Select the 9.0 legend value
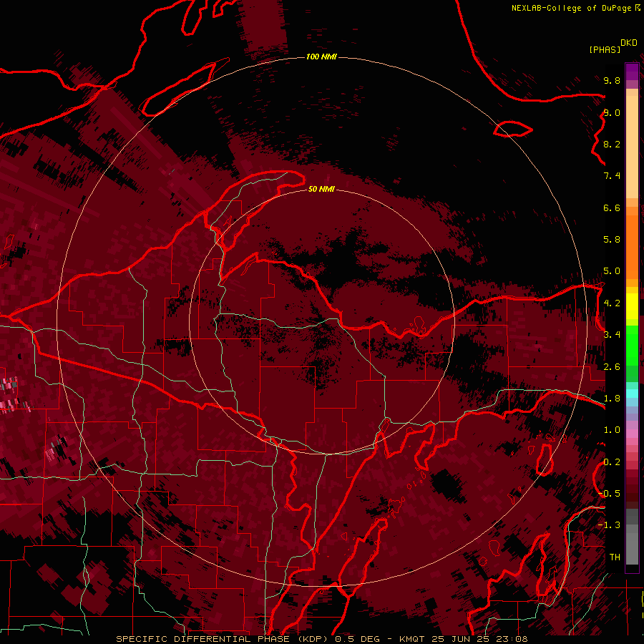 (x=612, y=112)
